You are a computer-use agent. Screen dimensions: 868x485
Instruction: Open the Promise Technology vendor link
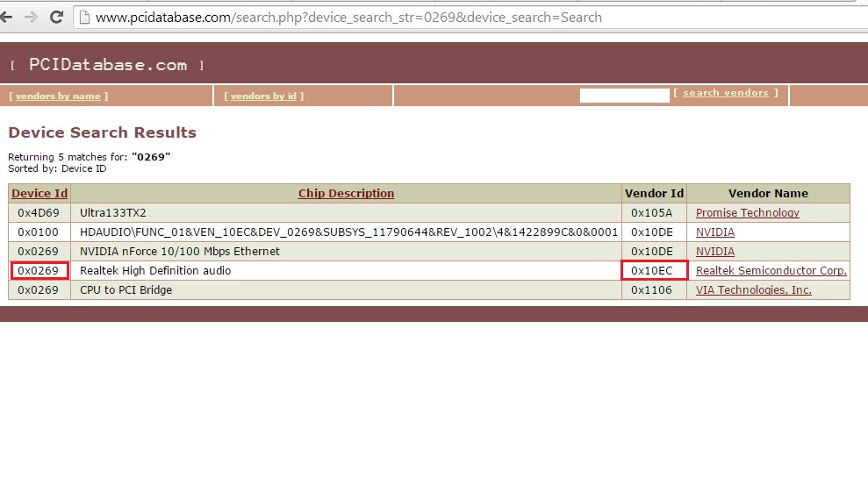[747, 213]
